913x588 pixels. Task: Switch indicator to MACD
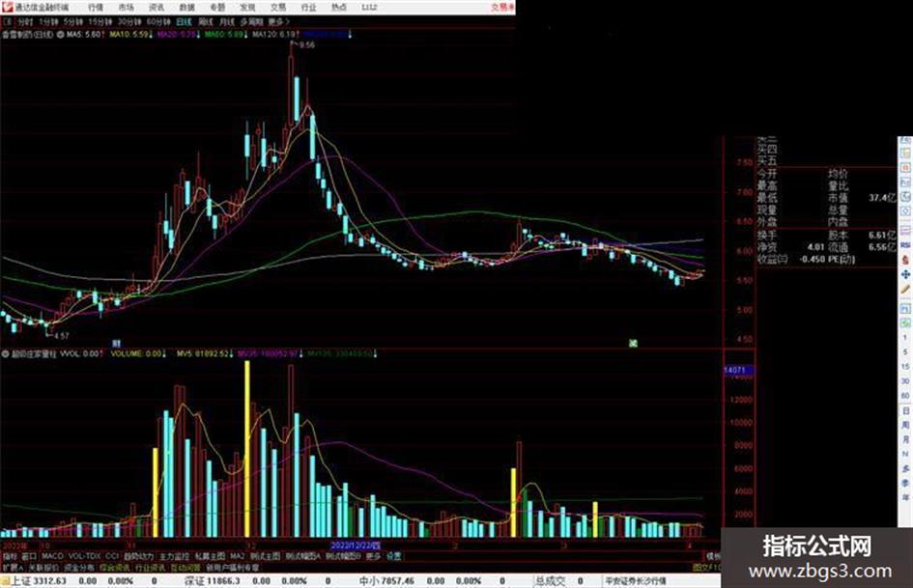[52, 556]
